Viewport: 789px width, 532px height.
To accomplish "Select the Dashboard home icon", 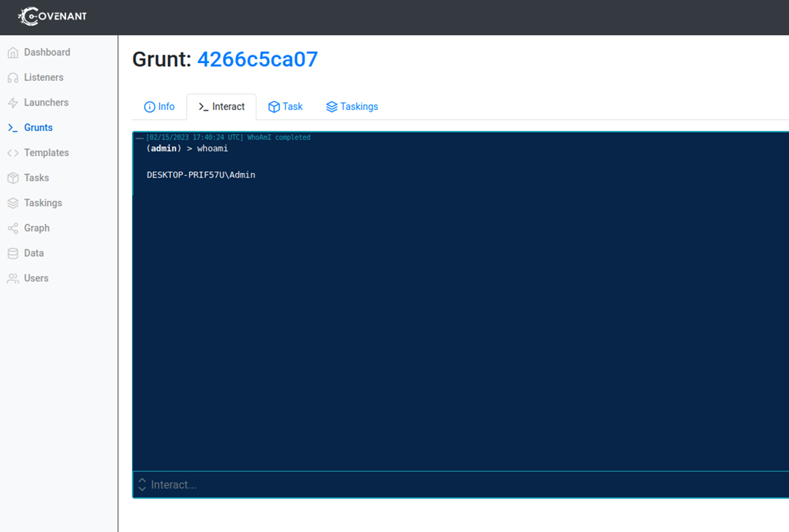I will click(13, 52).
